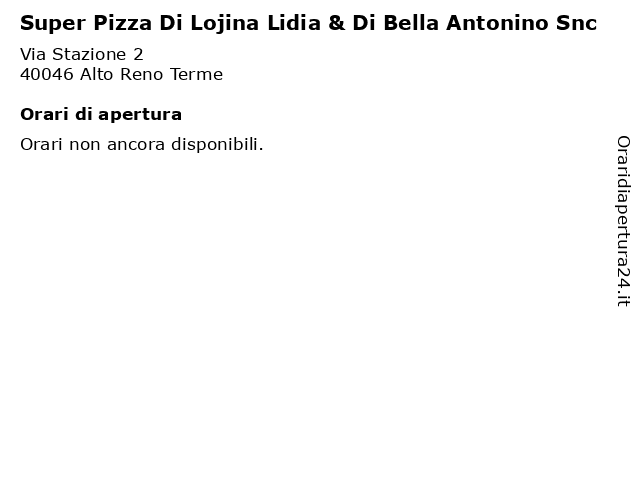640x480 pixels.
Task: Click the postal code 40046
Action: point(47,74)
